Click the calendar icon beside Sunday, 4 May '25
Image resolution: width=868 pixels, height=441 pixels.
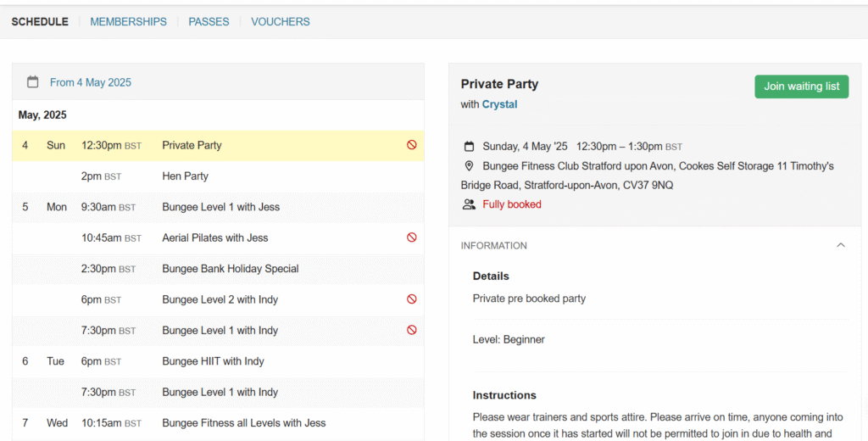(469, 146)
